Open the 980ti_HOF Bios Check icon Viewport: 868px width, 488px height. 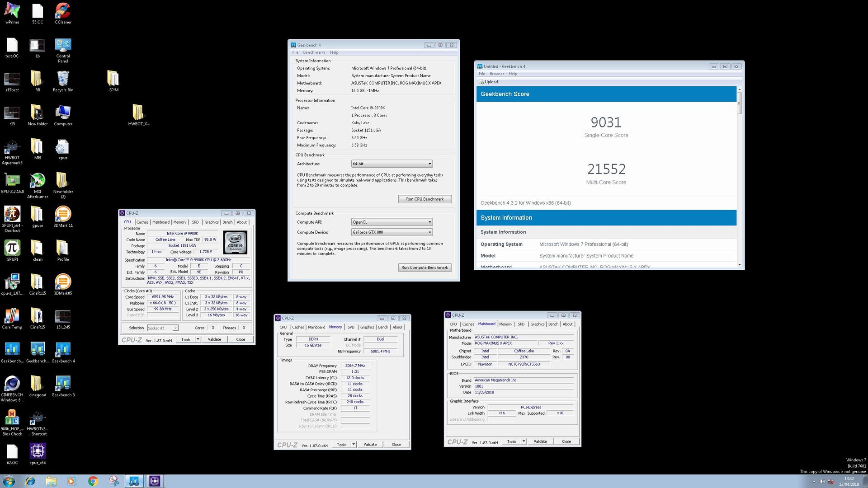pyautogui.click(x=12, y=422)
